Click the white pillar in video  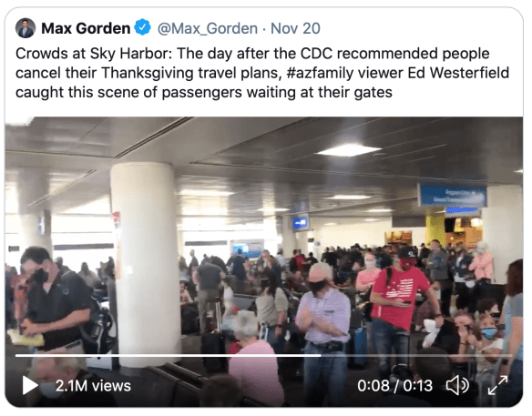[x=145, y=265]
